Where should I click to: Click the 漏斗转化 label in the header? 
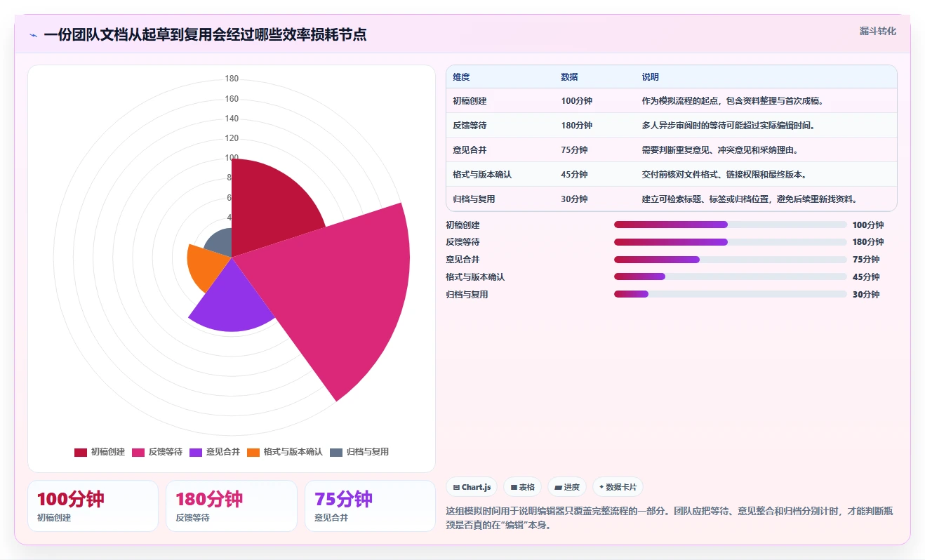[878, 31]
